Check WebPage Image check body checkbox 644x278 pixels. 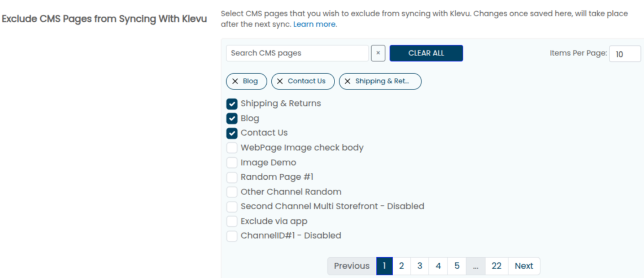coord(232,148)
